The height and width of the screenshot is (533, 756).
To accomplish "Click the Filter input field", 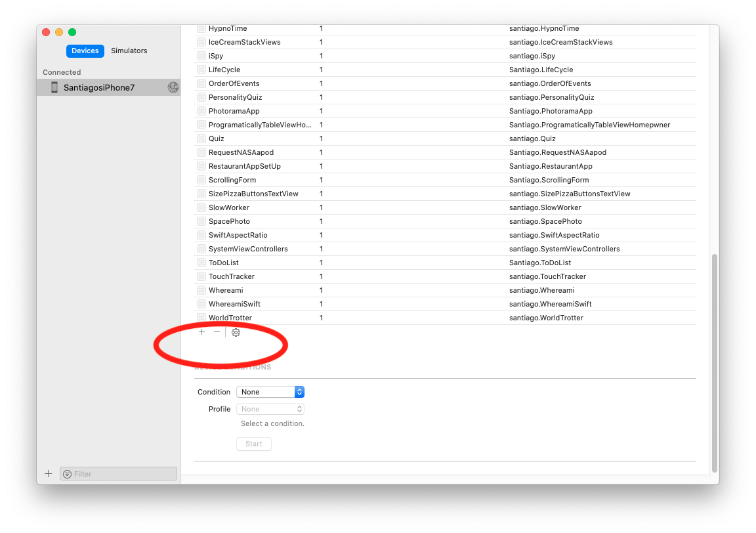I will point(118,474).
